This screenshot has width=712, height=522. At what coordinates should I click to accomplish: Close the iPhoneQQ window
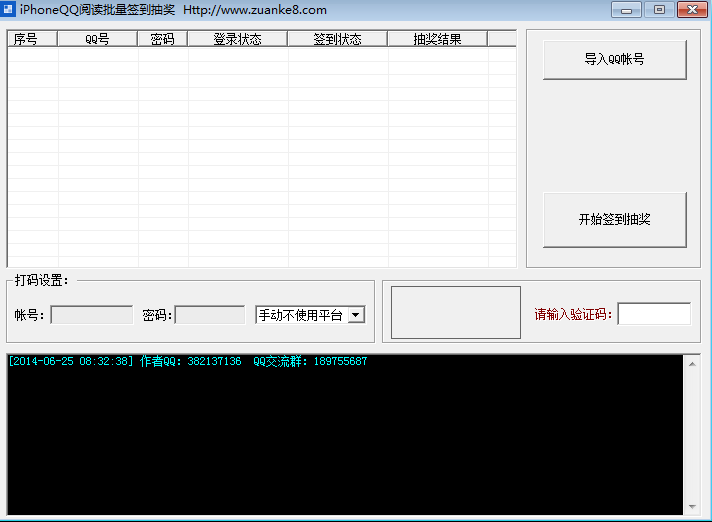[692, 10]
